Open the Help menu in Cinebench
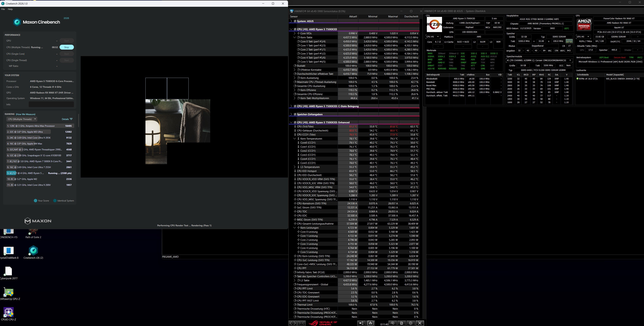This screenshot has width=644, height=326. click(x=10, y=9)
